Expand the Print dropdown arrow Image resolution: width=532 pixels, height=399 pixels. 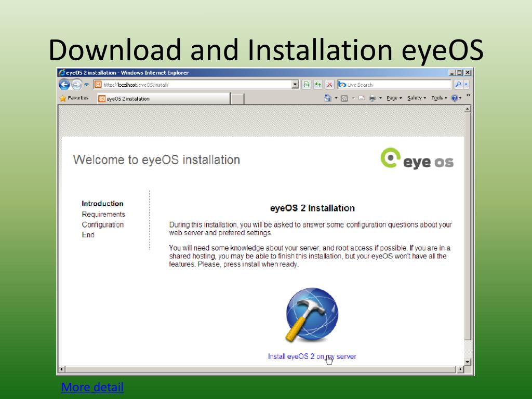pyautogui.click(x=380, y=98)
